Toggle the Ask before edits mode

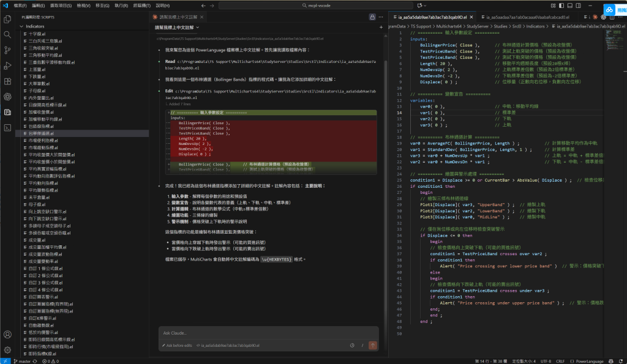tap(176, 346)
